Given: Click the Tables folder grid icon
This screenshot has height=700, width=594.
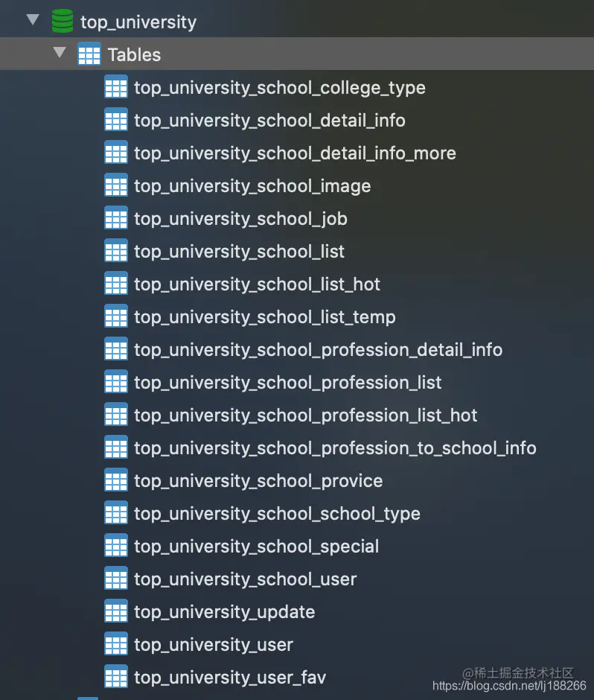Looking at the screenshot, I should pos(89,54).
